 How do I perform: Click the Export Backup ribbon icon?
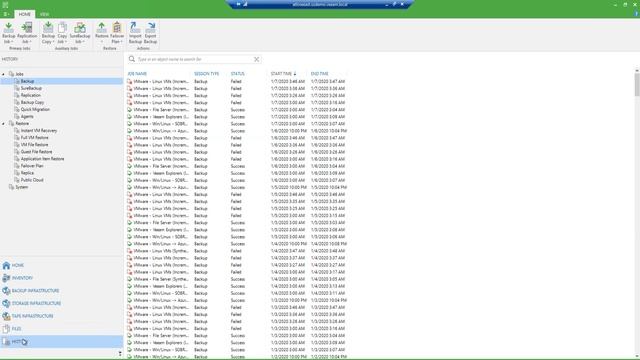150,33
